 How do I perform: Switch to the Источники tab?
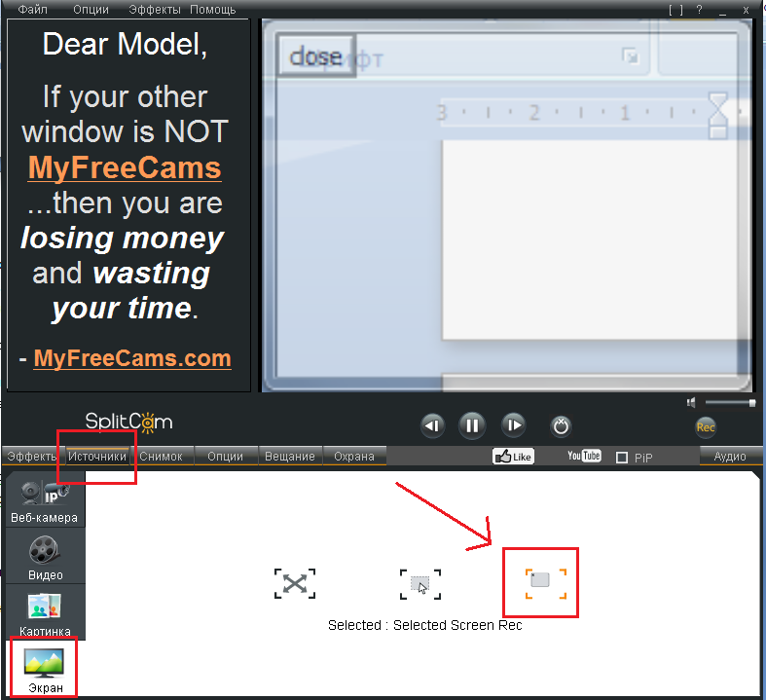(97, 457)
